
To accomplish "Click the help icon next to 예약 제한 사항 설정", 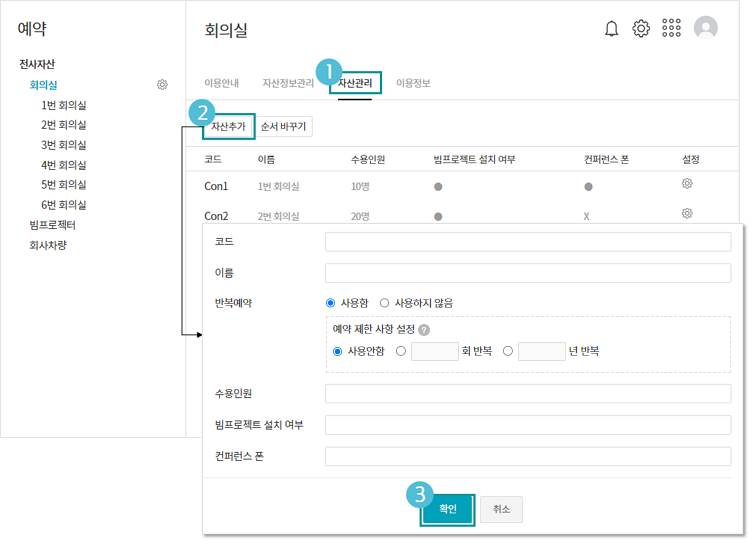I will click(x=424, y=330).
